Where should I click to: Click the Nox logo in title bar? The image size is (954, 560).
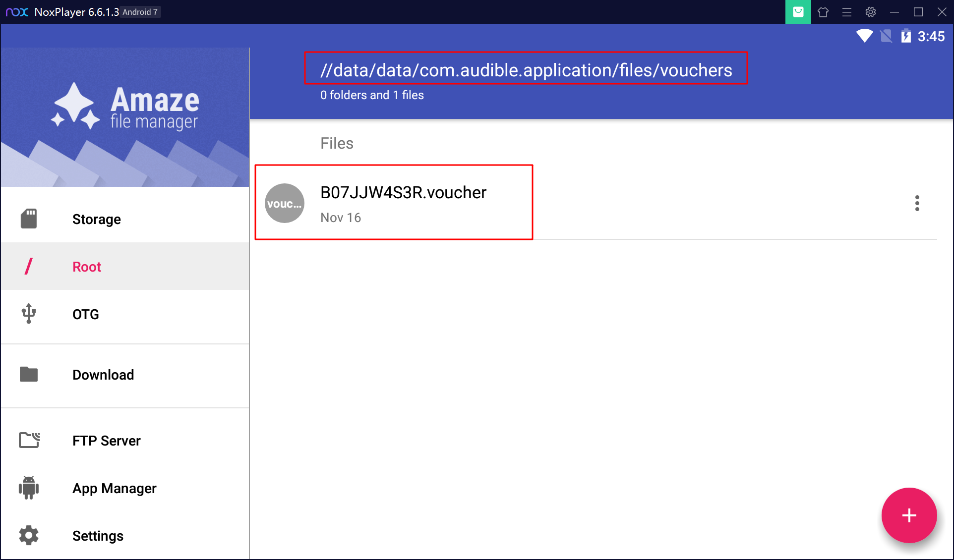(x=17, y=12)
